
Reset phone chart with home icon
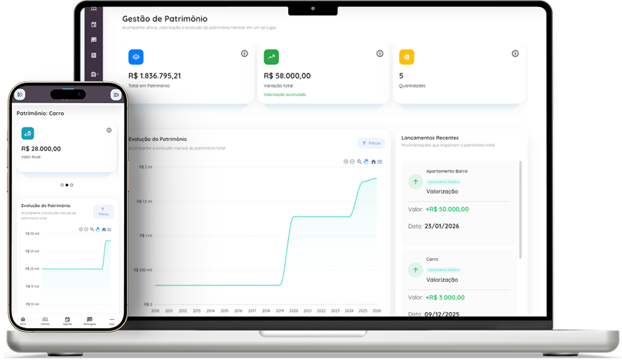point(104,229)
